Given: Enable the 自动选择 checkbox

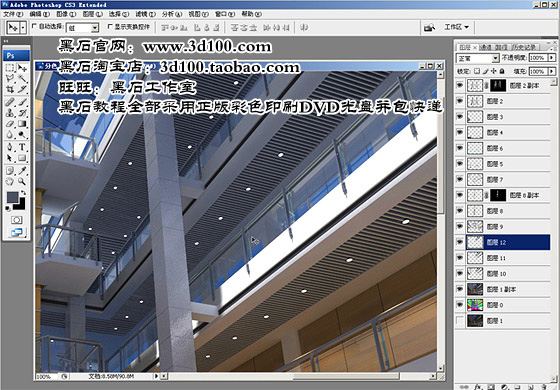Looking at the screenshot, I should point(35,26).
